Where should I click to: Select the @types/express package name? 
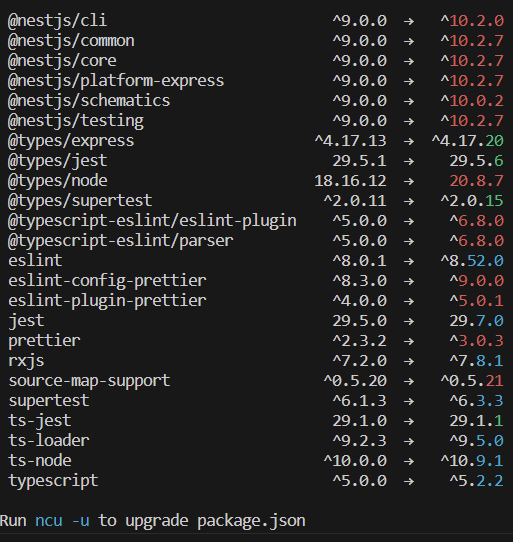tap(71, 141)
